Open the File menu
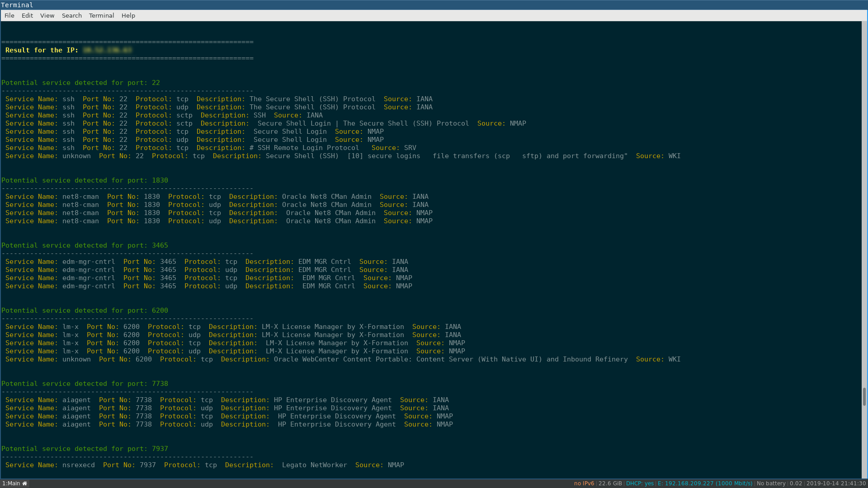 point(9,15)
